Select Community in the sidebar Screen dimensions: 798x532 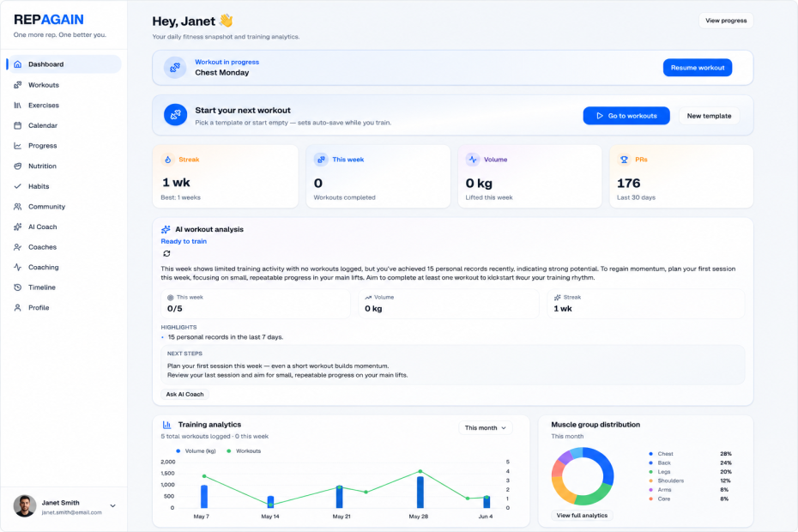click(64, 207)
